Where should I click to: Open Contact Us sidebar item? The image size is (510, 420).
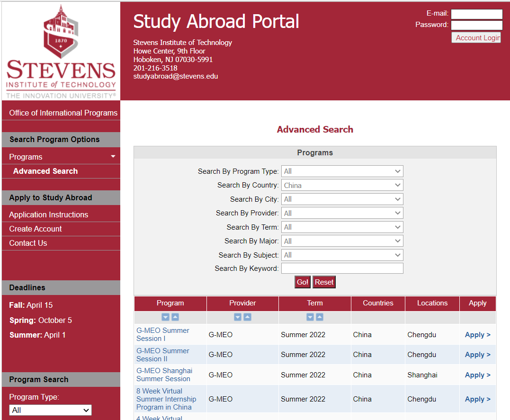pos(61,243)
